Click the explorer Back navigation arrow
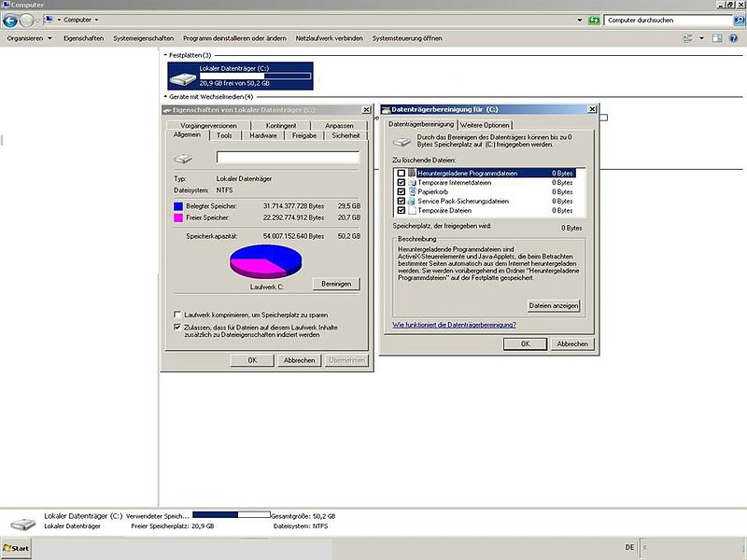The image size is (747, 560). click(10, 20)
